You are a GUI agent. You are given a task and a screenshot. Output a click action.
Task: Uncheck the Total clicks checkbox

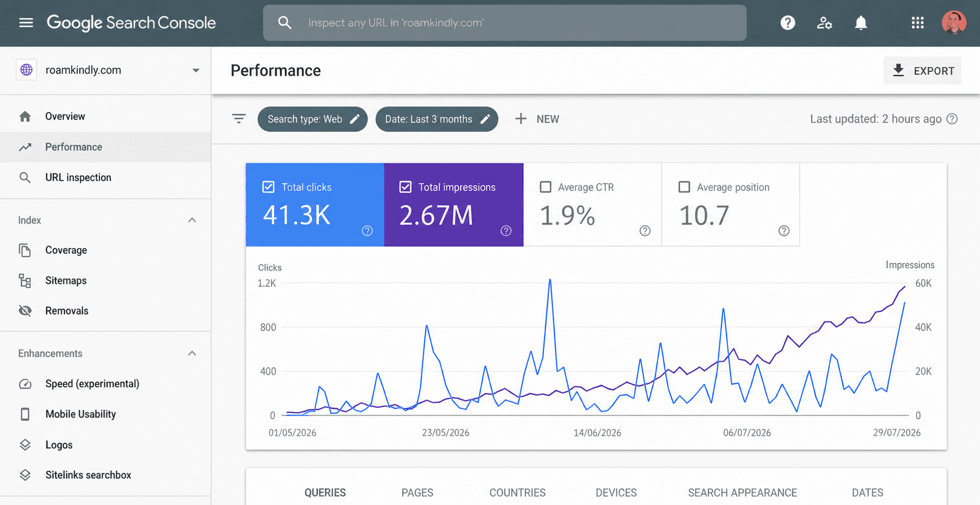pyautogui.click(x=268, y=187)
